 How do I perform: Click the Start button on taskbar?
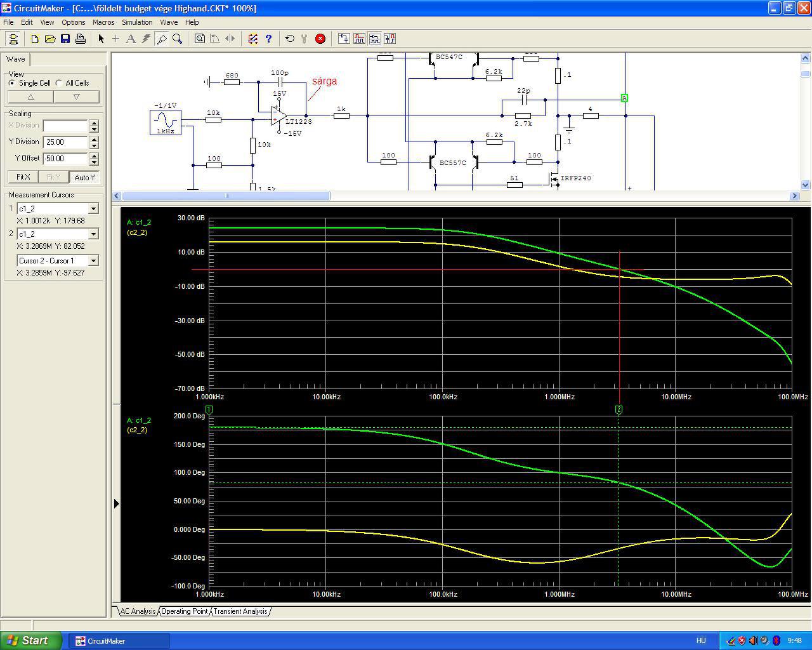pyautogui.click(x=31, y=640)
